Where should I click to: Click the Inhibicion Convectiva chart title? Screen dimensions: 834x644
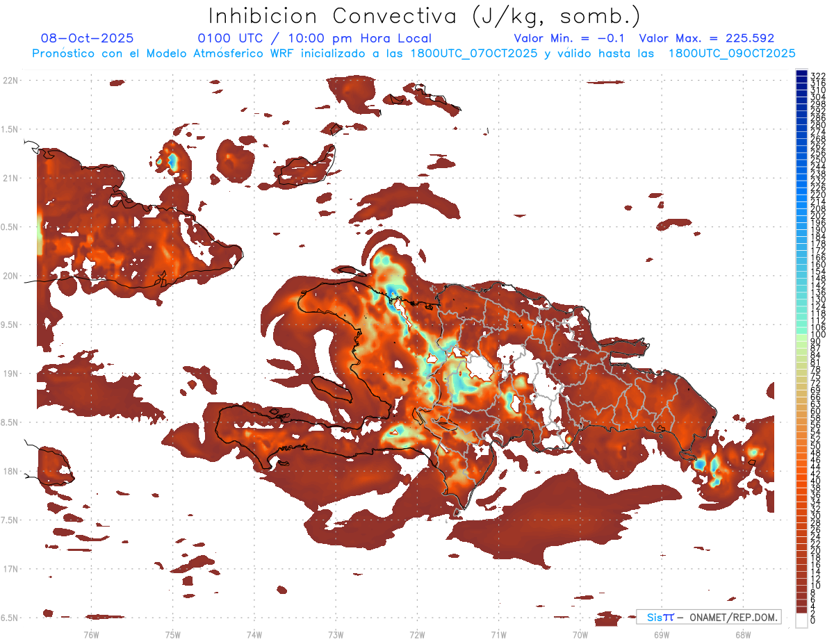click(425, 16)
